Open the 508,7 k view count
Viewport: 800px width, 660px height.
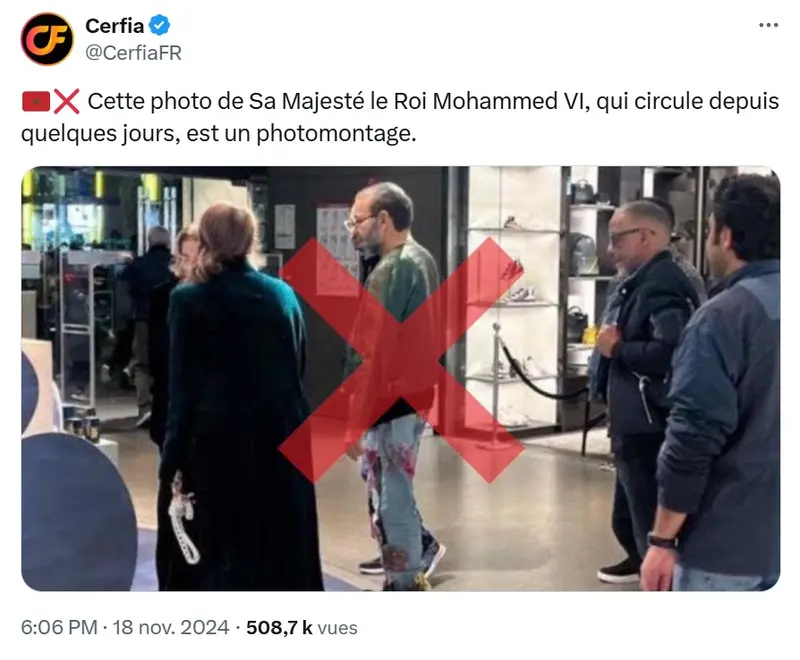pos(279,627)
